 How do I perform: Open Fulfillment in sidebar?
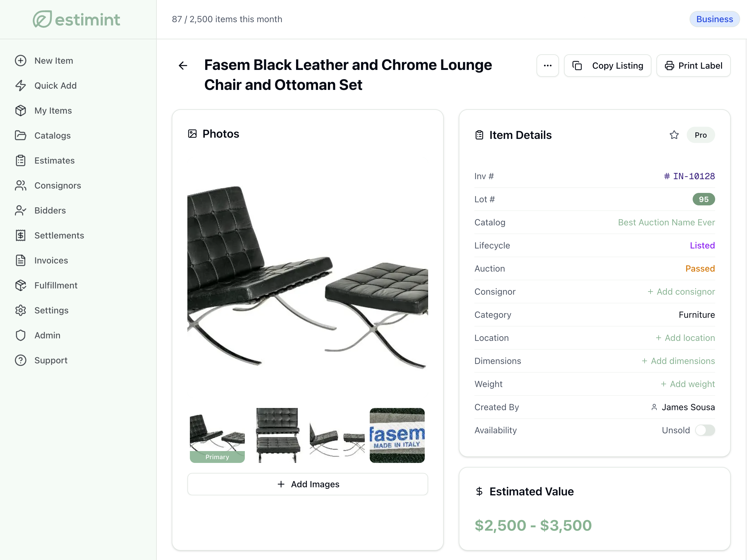[x=56, y=286]
